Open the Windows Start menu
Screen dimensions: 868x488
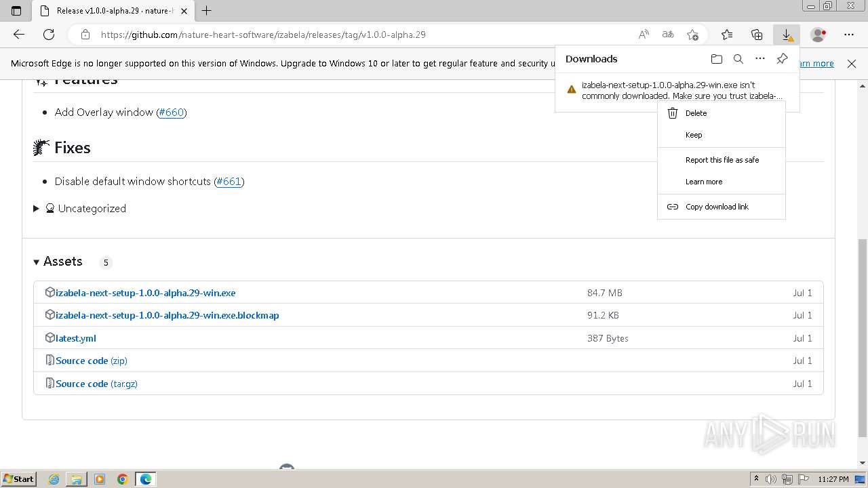[18, 479]
